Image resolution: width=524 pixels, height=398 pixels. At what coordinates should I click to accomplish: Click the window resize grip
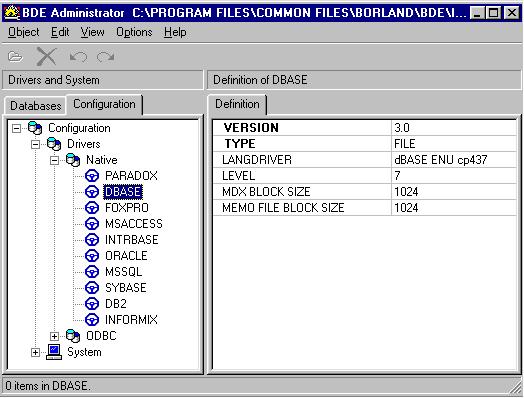(x=515, y=388)
